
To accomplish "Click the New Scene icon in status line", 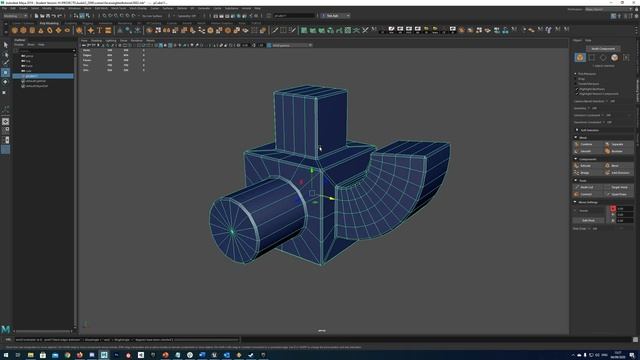I will point(36,16).
